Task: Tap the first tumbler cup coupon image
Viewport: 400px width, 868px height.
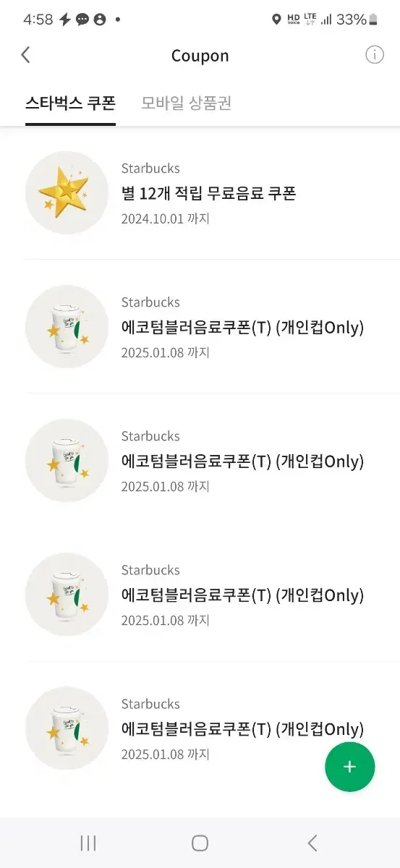Action: [67, 326]
